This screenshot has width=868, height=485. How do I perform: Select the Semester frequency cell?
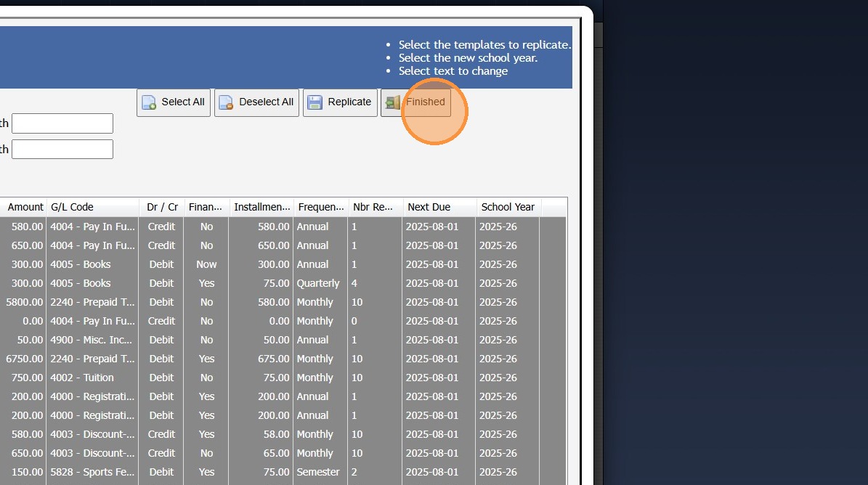coord(320,472)
